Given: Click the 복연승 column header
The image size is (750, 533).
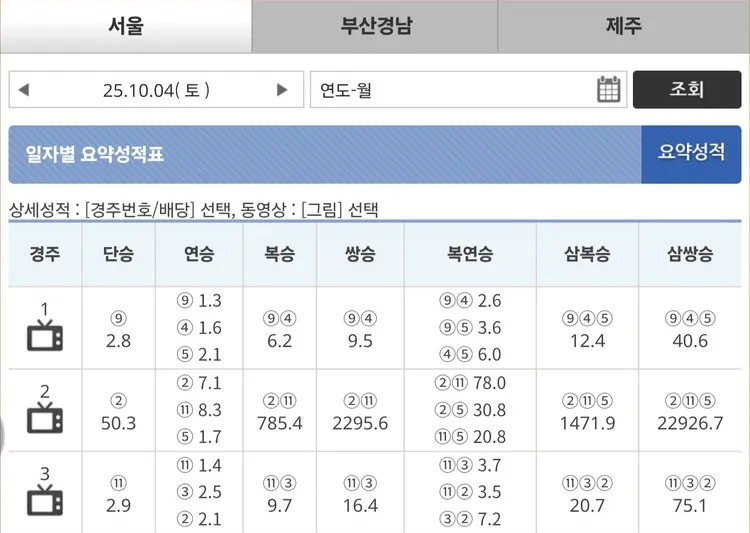Looking at the screenshot, I should pyautogui.click(x=470, y=254).
